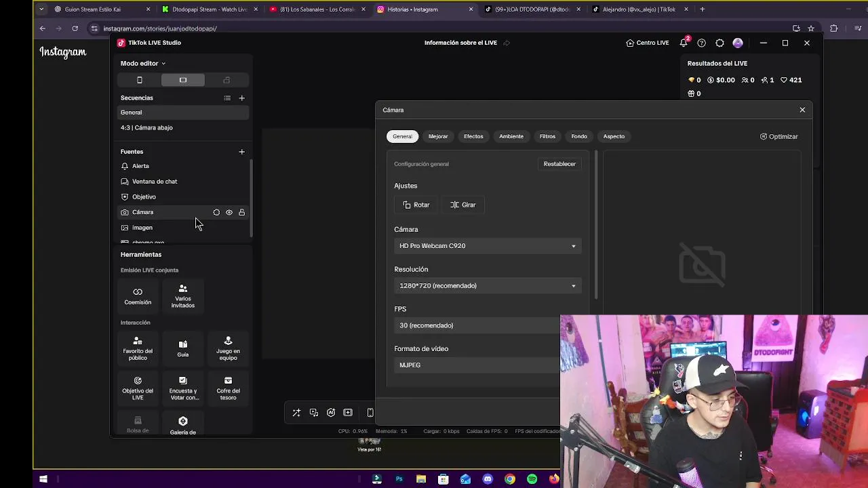Open the Varios invitados tool
Image resolution: width=868 pixels, height=488 pixels.
[x=183, y=296]
